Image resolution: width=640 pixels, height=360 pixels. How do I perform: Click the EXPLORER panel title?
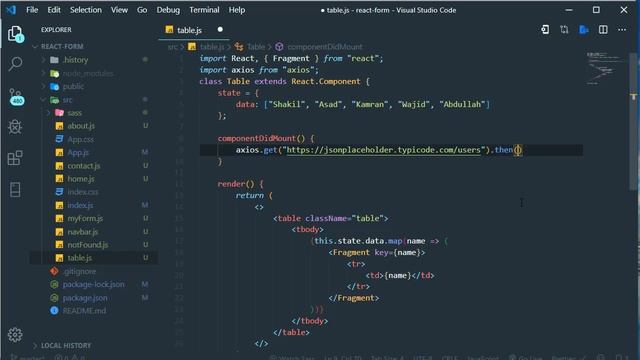click(x=56, y=30)
